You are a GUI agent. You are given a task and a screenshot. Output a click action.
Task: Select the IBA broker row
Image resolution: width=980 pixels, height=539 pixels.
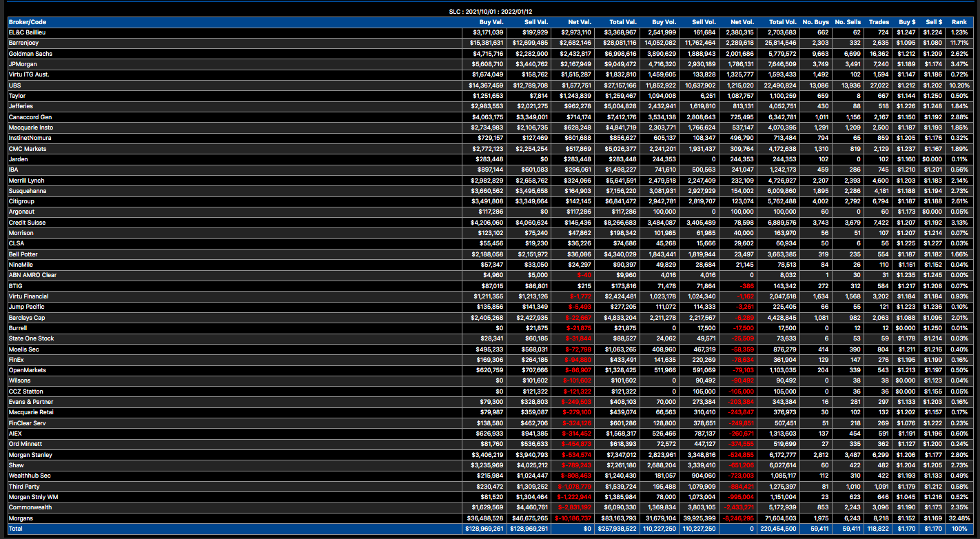(x=489, y=170)
